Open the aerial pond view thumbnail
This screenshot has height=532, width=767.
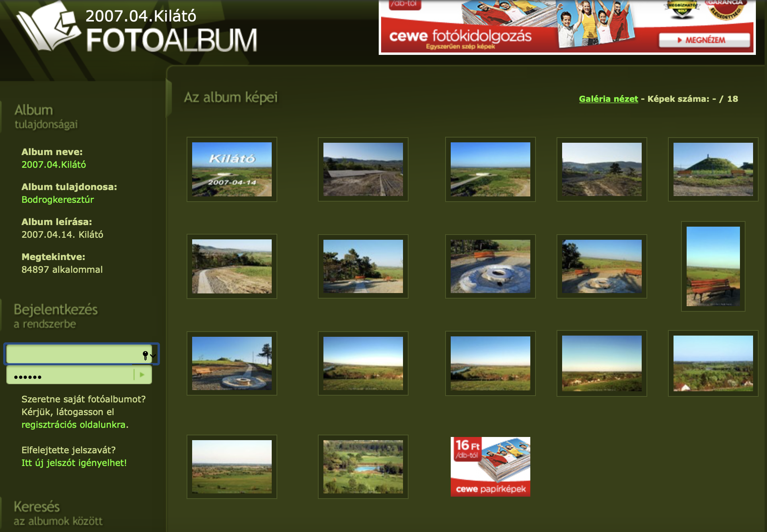click(x=363, y=467)
